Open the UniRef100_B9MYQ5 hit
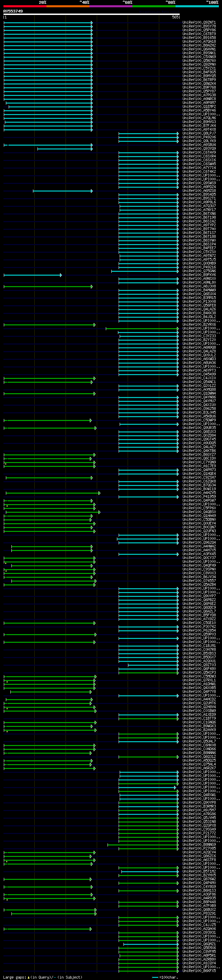 [199, 76]
